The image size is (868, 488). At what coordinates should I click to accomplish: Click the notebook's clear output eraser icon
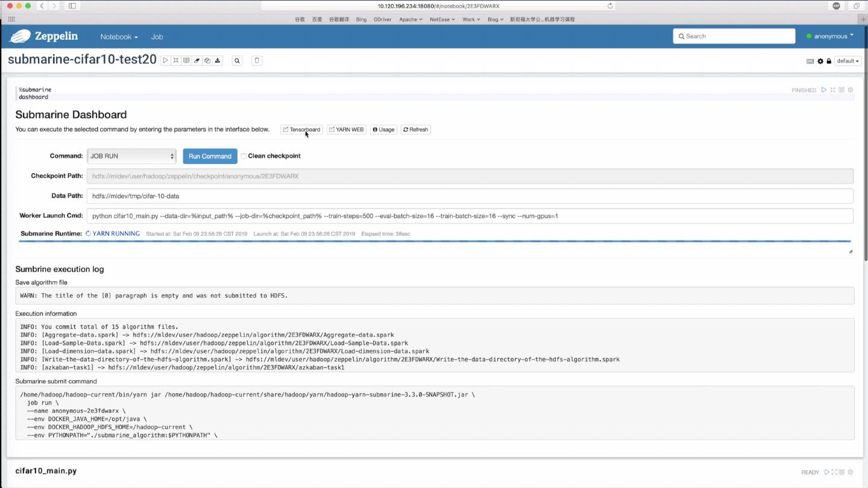click(197, 60)
